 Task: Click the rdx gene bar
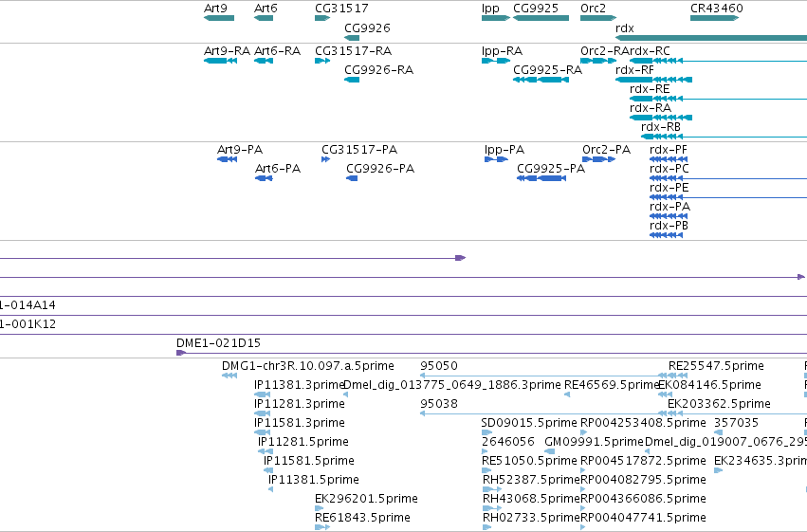pos(711,38)
